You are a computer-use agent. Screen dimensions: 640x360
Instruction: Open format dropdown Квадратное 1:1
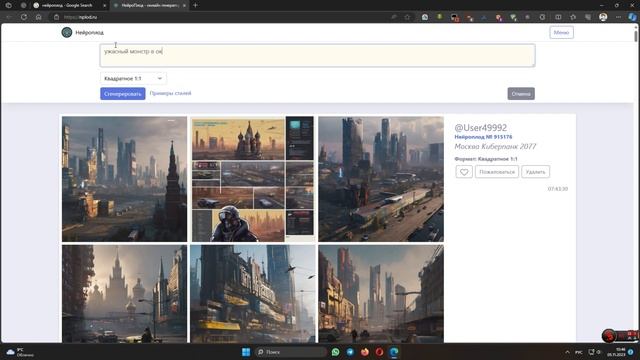click(133, 78)
